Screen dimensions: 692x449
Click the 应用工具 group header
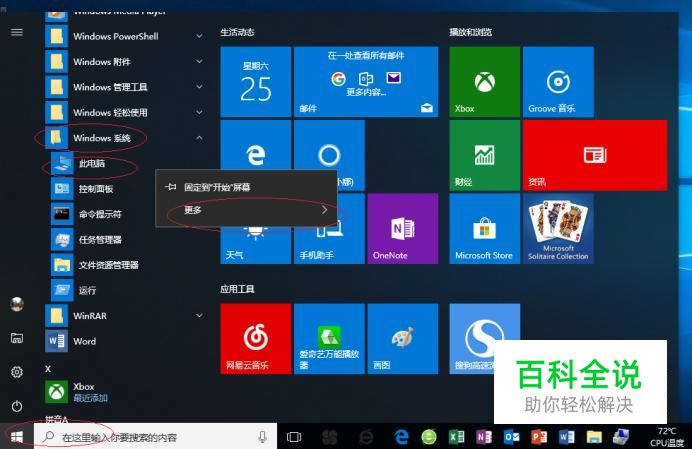tap(237, 289)
